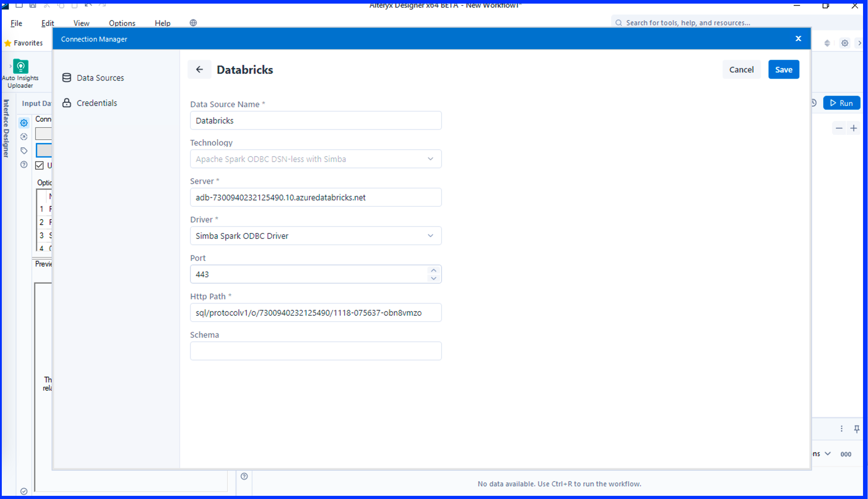
Task: Click the globe language icon in menu bar
Action: (193, 23)
